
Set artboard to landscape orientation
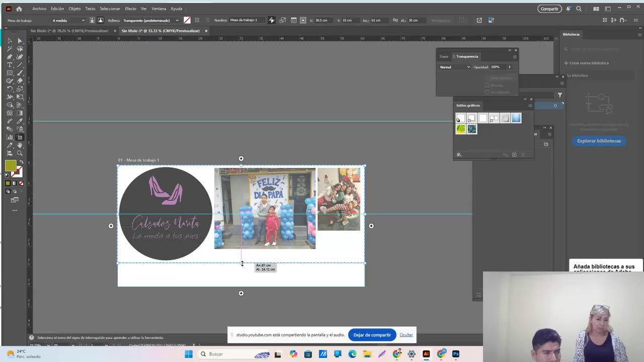tap(101, 20)
